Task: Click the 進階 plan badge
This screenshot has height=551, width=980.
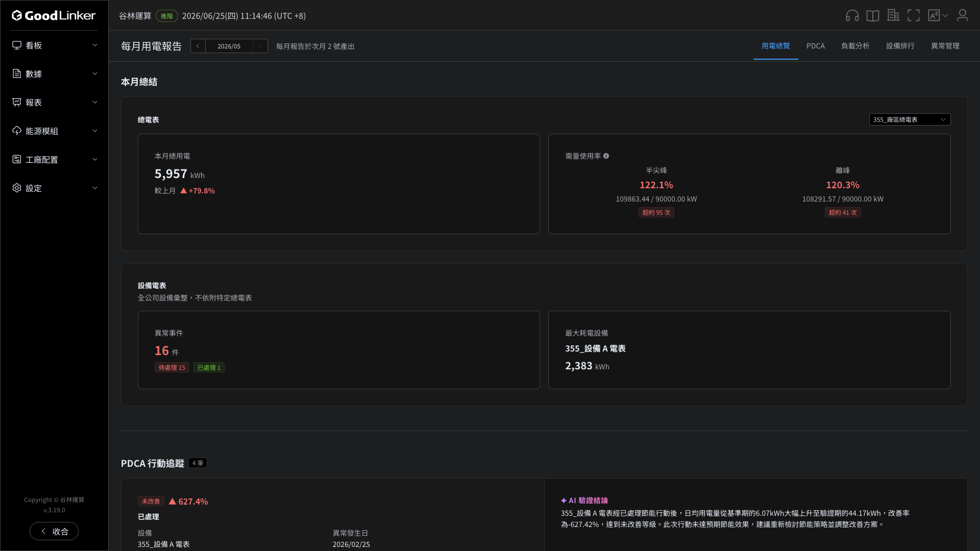Action: tap(167, 16)
